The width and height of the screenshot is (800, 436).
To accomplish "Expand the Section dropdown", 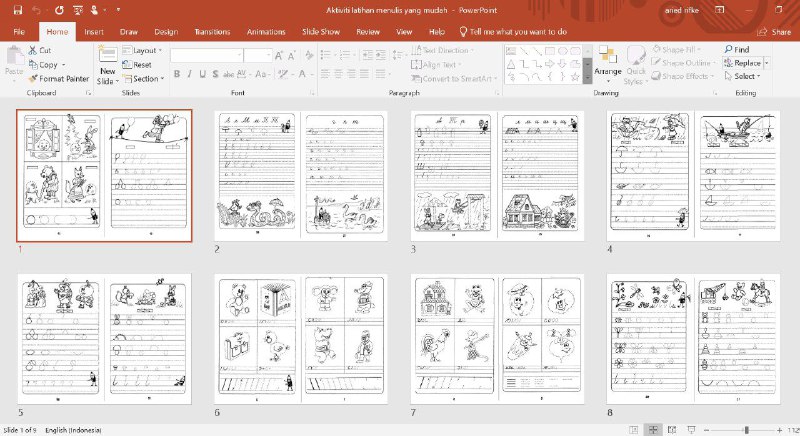I will coord(146,78).
